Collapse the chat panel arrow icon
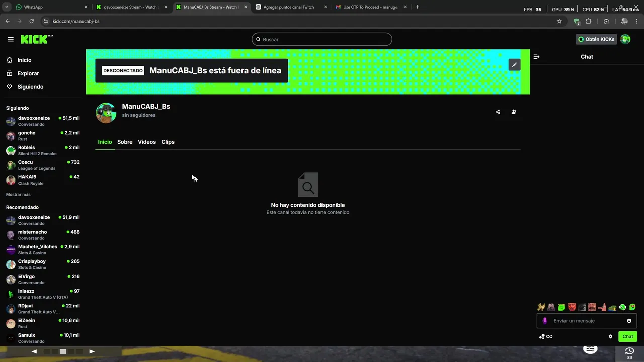 click(x=536, y=57)
